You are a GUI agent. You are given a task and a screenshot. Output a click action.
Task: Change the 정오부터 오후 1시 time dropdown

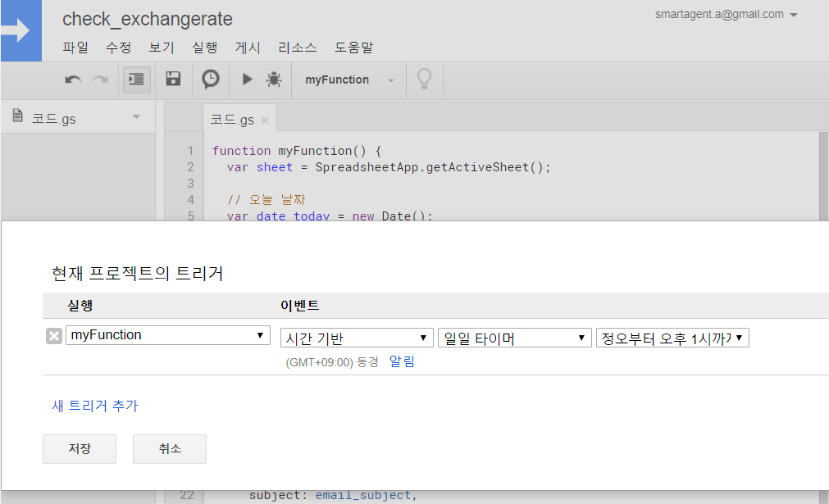[672, 338]
